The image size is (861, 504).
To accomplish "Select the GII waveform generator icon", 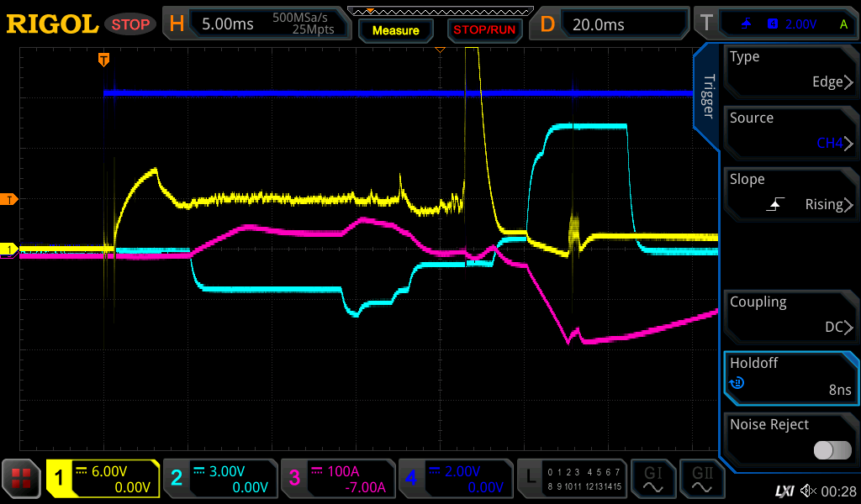I will tap(701, 479).
